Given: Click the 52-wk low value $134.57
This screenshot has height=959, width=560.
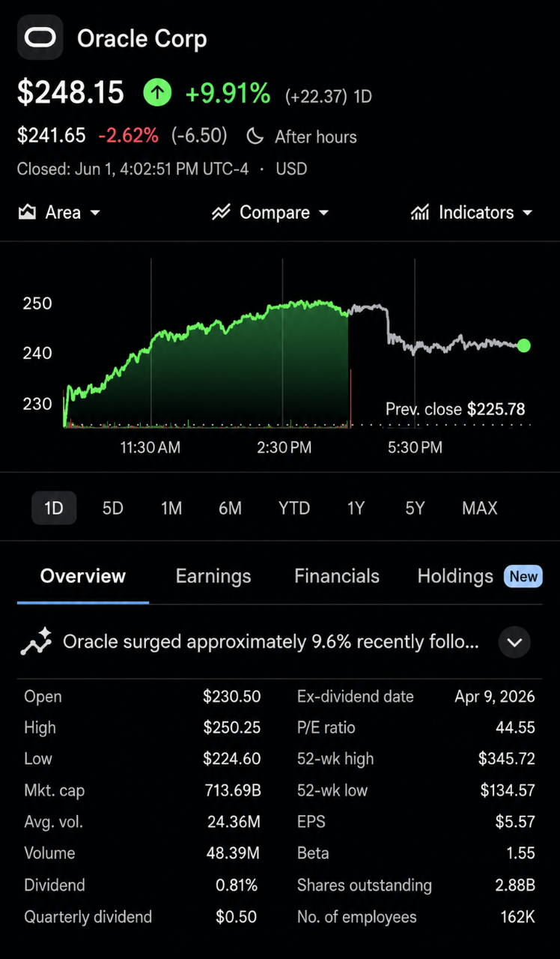Looking at the screenshot, I should (x=508, y=790).
